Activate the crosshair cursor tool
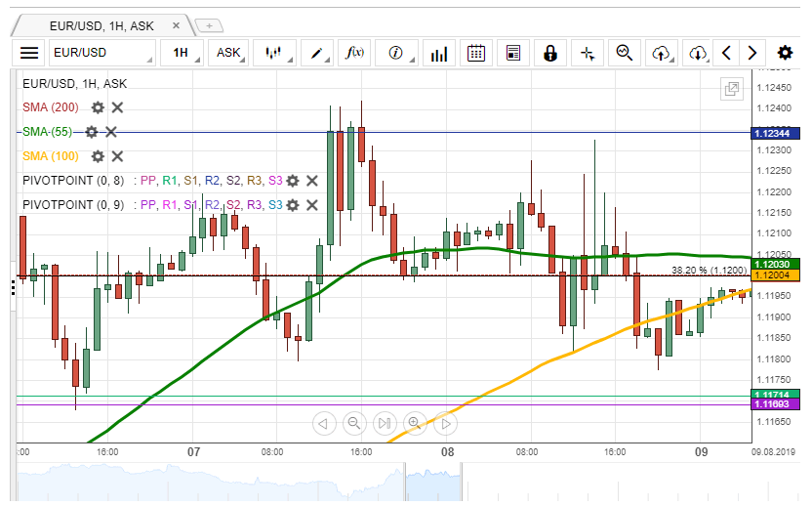812x506 pixels. [588, 53]
